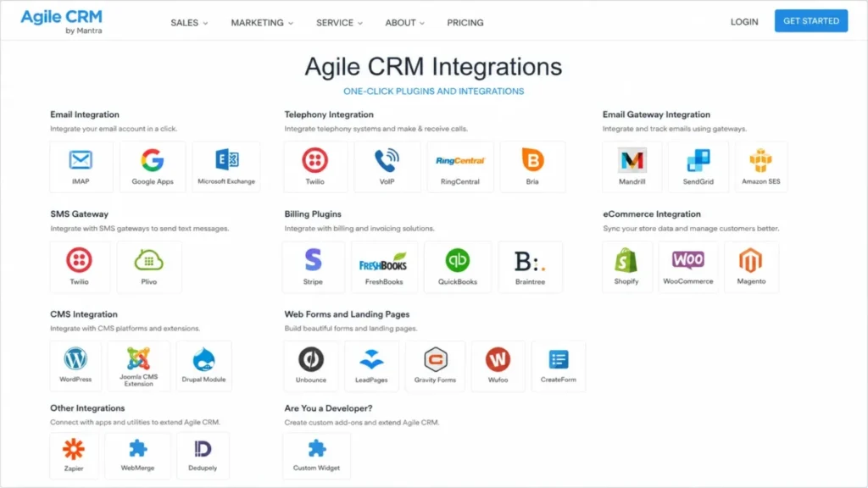Select the Mandrill email gateway
The width and height of the screenshot is (868, 488).
632,167
